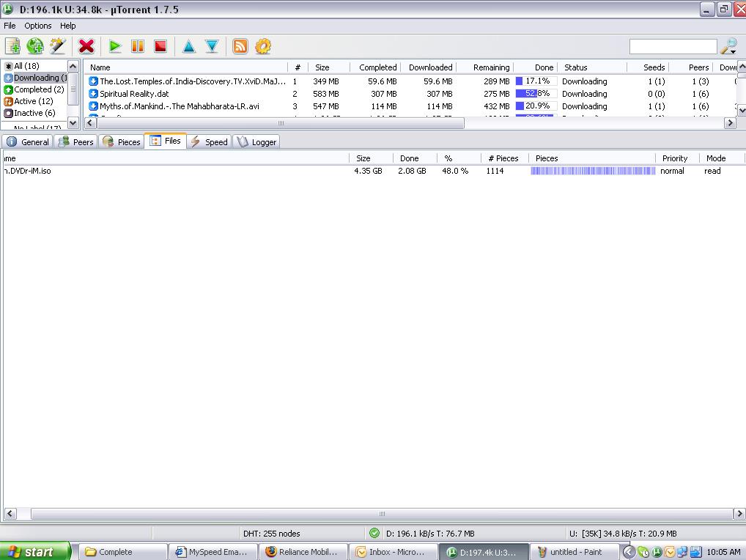Switch to the Peers tab
Screen dimensions: 746x560
tap(76, 141)
